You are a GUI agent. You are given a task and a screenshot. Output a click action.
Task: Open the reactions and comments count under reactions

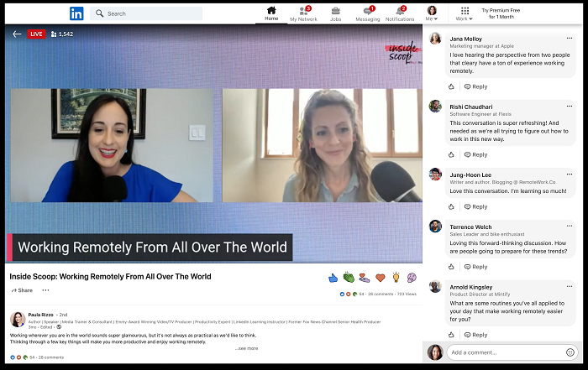click(x=378, y=294)
